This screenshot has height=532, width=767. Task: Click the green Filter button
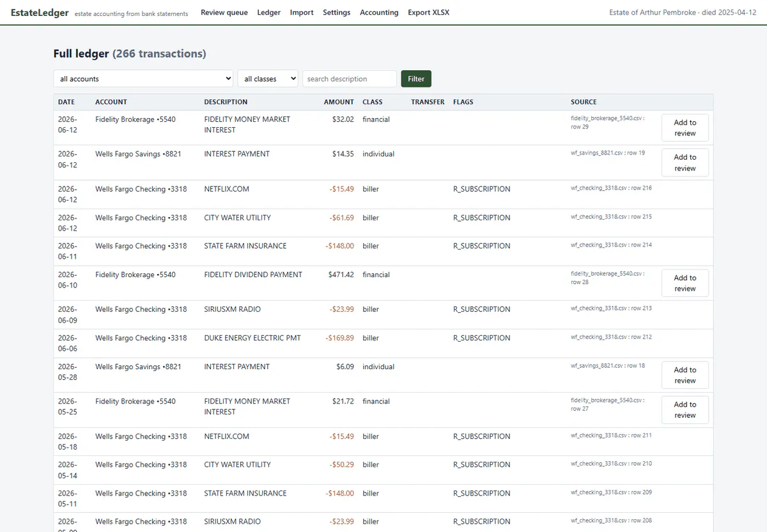[416, 79]
